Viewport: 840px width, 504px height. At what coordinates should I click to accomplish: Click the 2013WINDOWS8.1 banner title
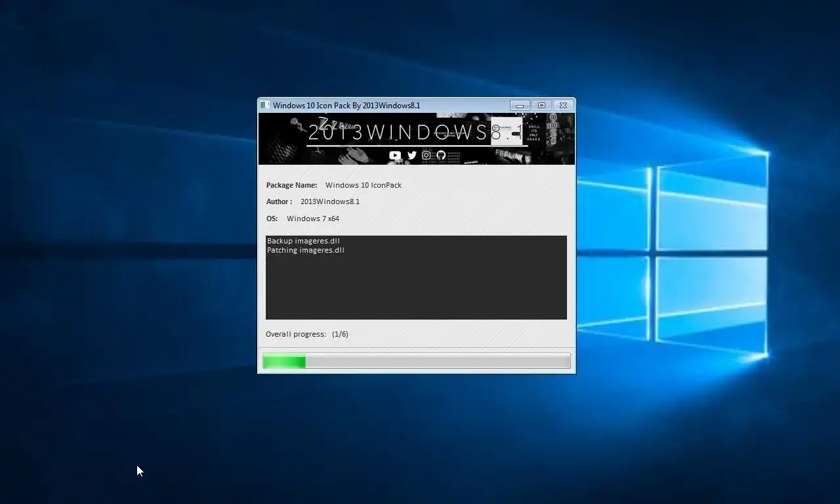pyautogui.click(x=415, y=133)
